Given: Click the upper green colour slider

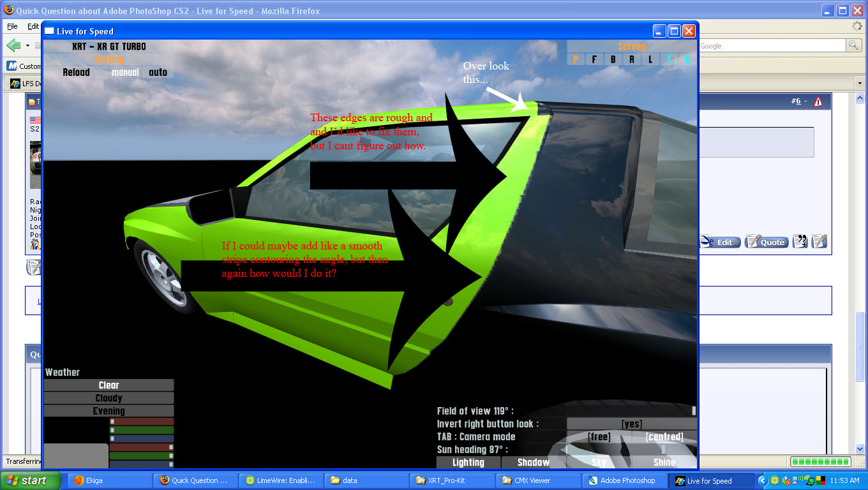Looking at the screenshot, I should point(142,430).
